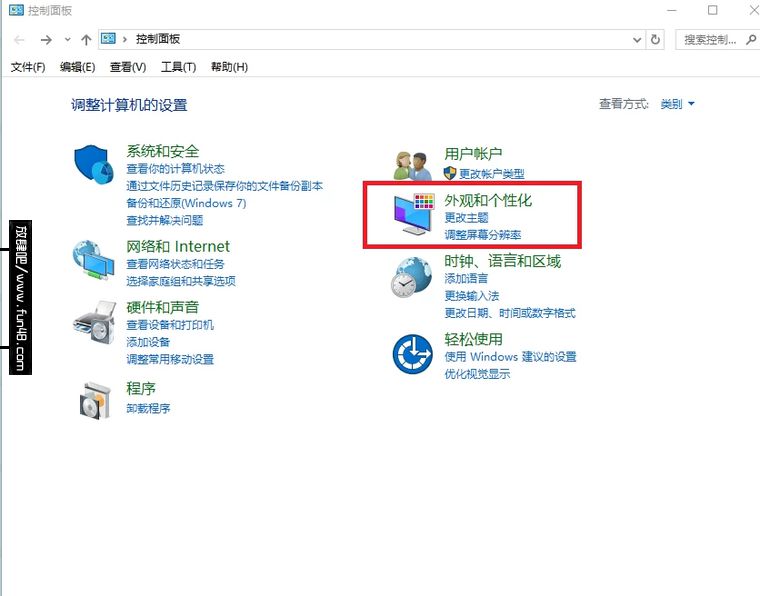This screenshot has height=596, width=760.
Task: Click the title bar control panel icon
Action: click(x=16, y=10)
